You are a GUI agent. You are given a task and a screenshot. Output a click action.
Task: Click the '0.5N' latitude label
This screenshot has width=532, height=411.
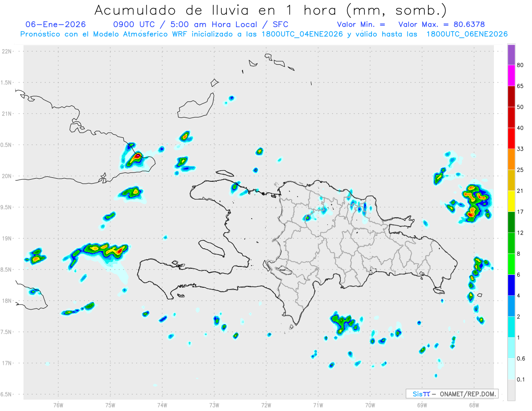click(x=6, y=145)
